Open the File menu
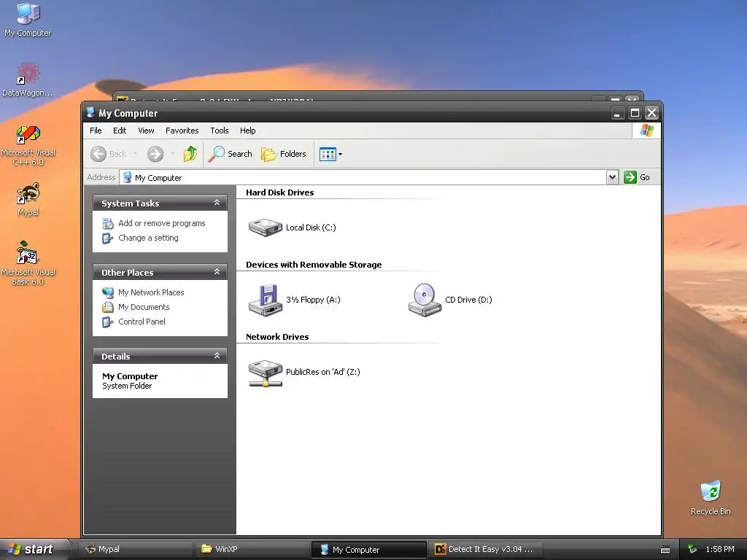 [x=96, y=131]
